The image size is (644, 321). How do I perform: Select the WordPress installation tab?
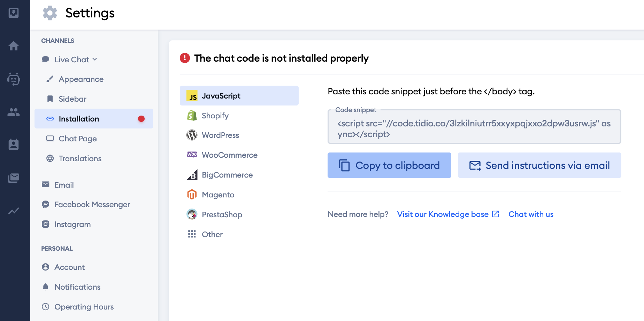239,135
